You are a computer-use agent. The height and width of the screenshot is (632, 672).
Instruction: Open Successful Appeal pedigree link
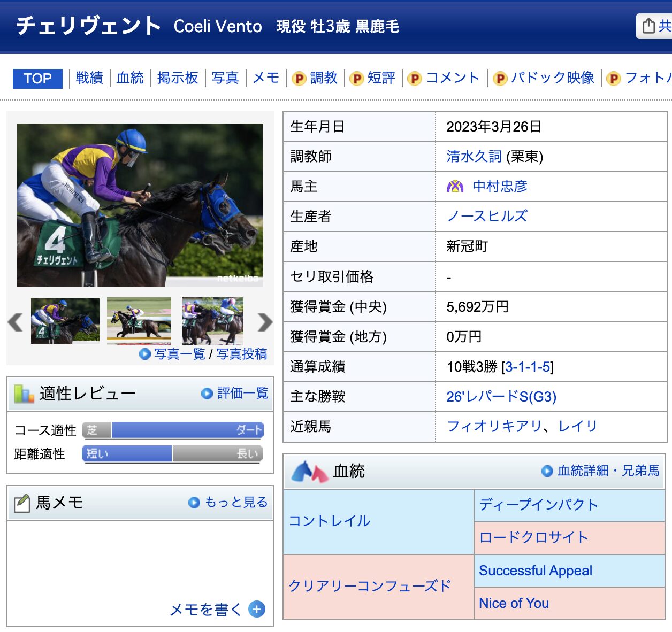536,571
